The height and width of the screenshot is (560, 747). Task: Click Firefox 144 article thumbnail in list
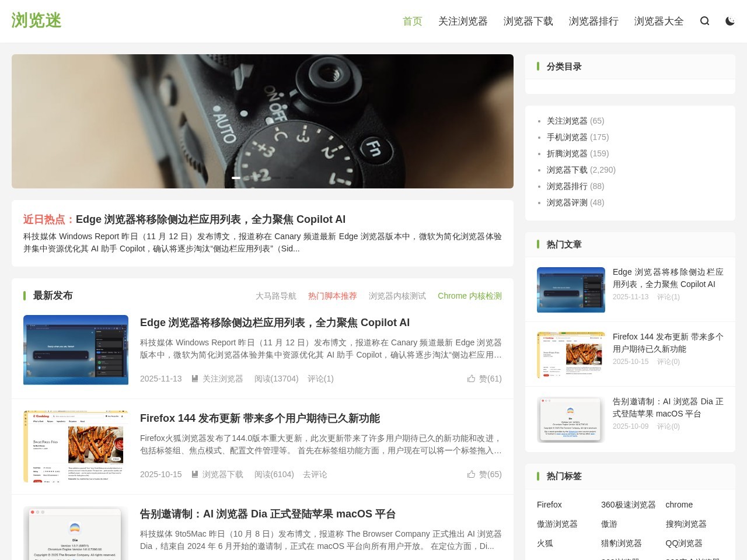click(76, 446)
